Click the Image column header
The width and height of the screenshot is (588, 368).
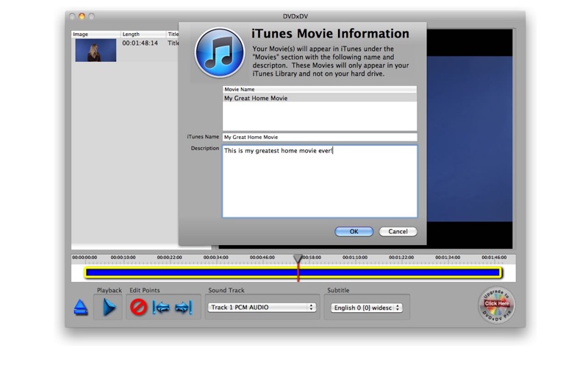[x=96, y=34]
